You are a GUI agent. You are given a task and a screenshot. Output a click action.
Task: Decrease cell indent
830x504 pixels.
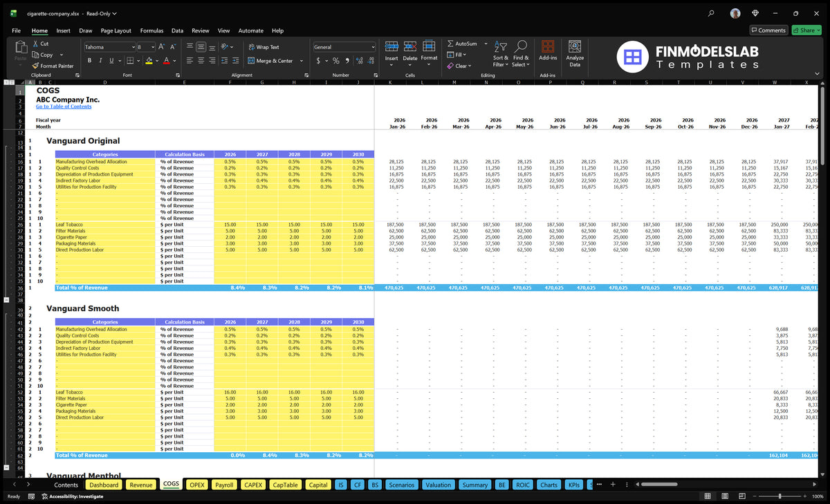point(225,61)
